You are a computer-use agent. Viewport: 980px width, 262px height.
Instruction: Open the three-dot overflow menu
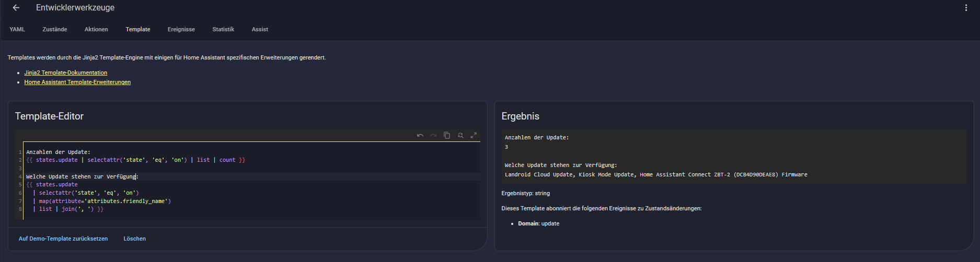(966, 8)
